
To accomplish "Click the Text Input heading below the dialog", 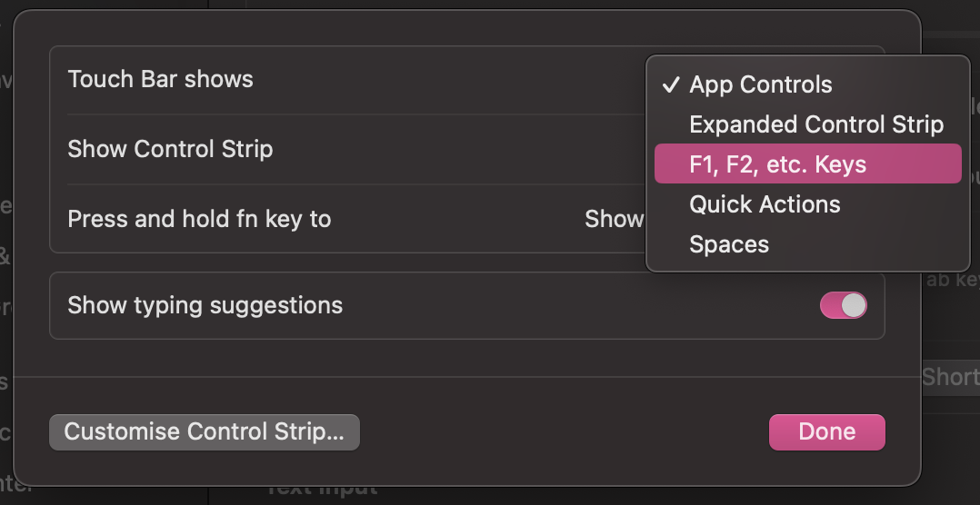I will click(322, 490).
